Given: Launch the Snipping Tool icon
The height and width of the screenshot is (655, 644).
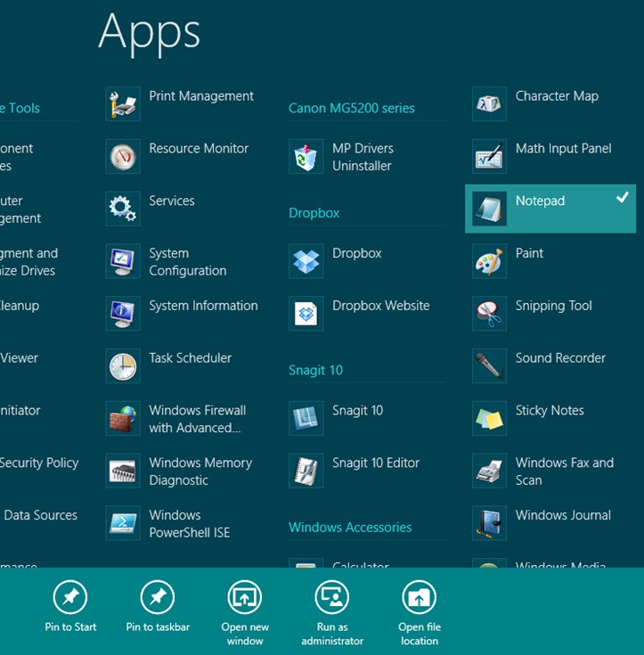Looking at the screenshot, I should point(489,315).
